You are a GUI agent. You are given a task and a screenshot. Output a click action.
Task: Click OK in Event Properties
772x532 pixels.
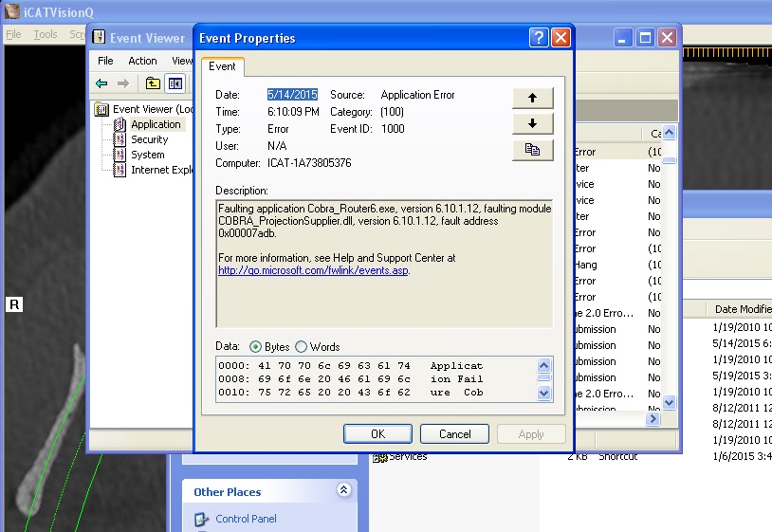[x=377, y=434]
